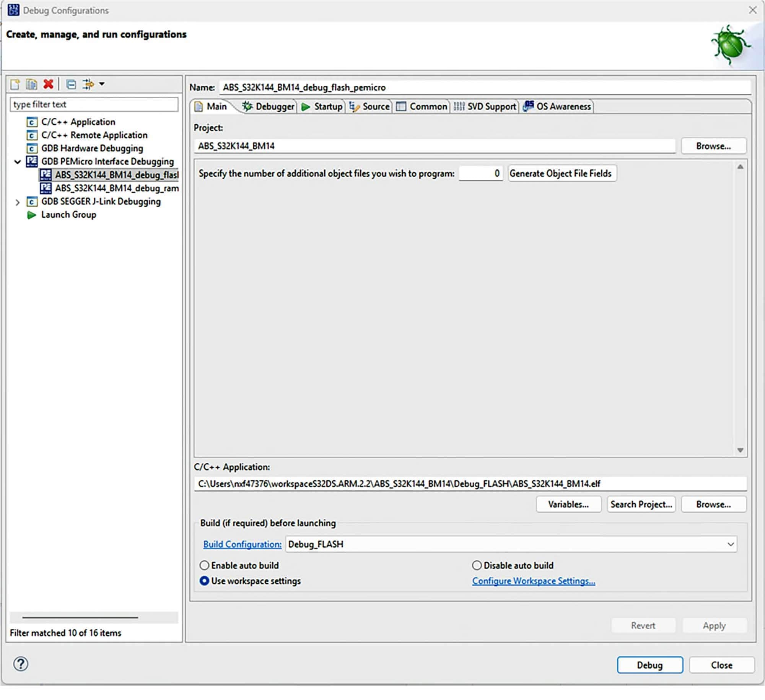Click the Main tab page icon
765x700 pixels.
199,107
